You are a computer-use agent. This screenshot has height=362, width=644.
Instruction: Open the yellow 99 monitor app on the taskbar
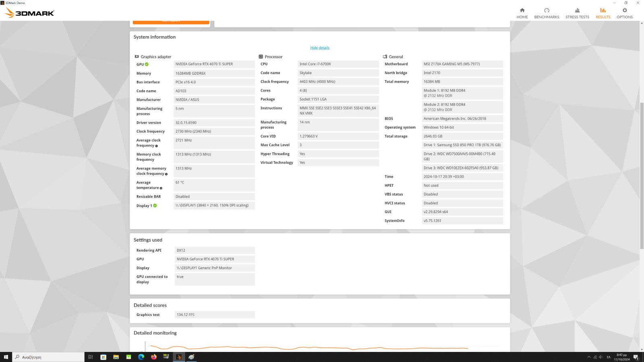click(166, 357)
